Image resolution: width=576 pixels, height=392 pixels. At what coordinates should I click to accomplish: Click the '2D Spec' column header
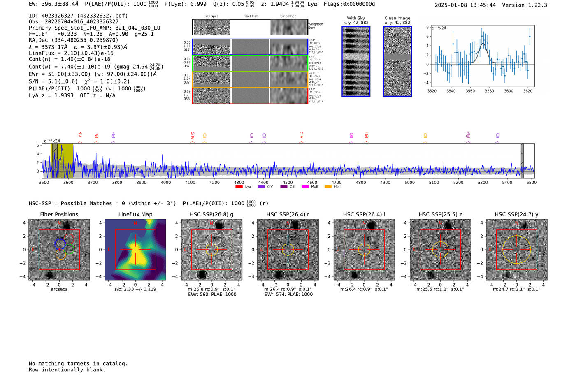pos(212,16)
